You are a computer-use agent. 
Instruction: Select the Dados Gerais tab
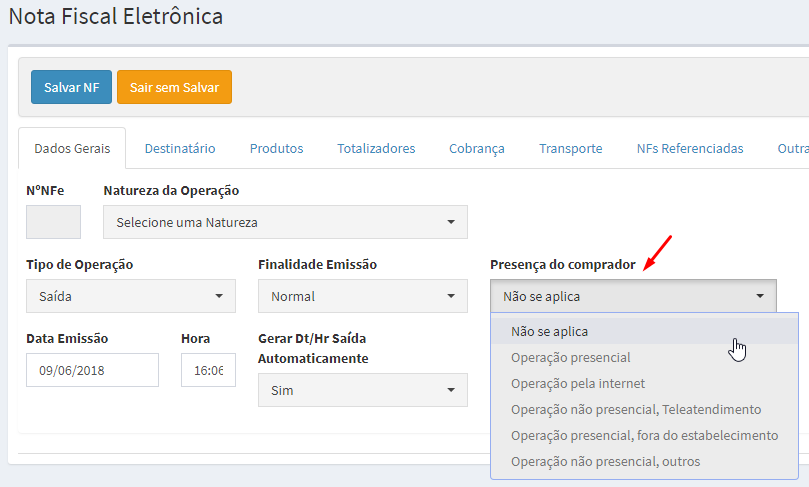tap(72, 149)
